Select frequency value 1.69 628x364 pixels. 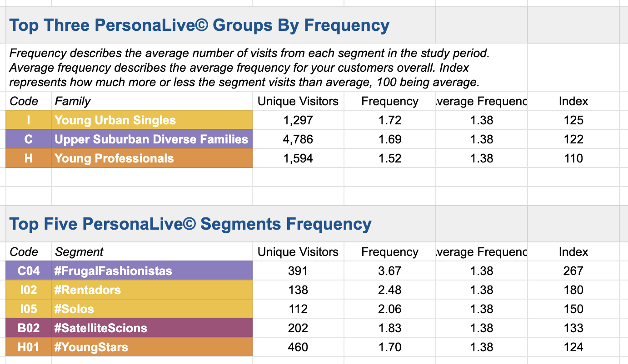[390, 139]
